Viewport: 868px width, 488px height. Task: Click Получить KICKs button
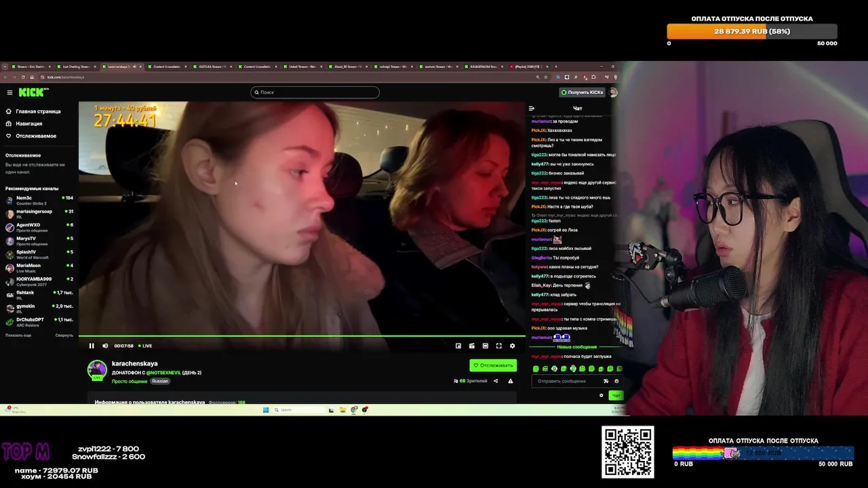(x=582, y=92)
